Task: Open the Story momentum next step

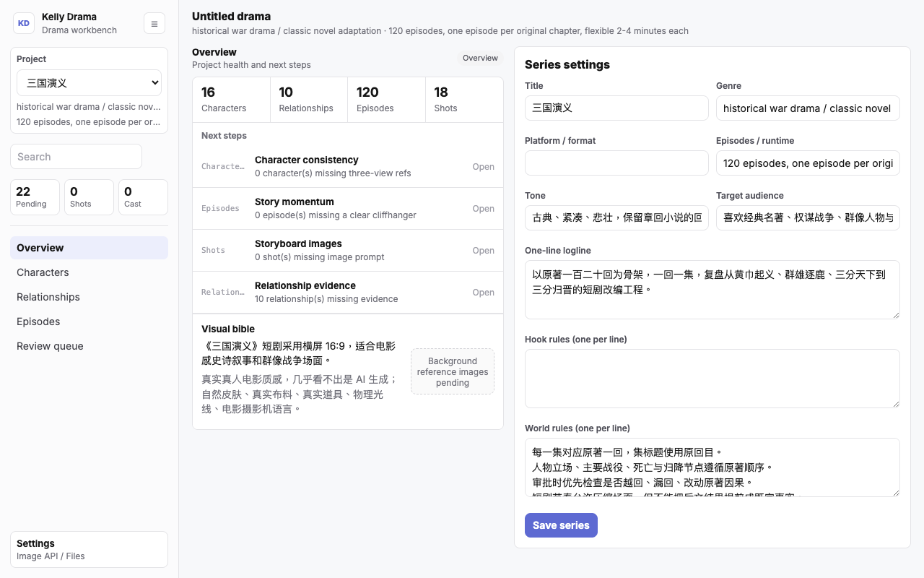Action: 348,209
